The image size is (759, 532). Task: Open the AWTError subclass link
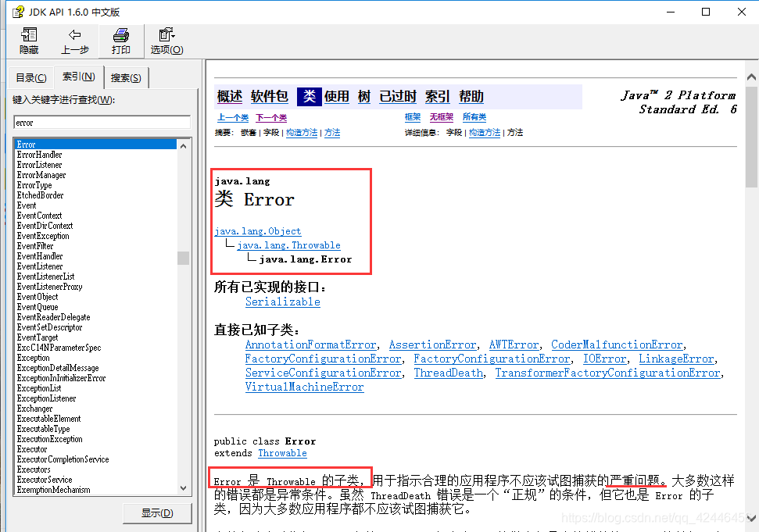514,345
